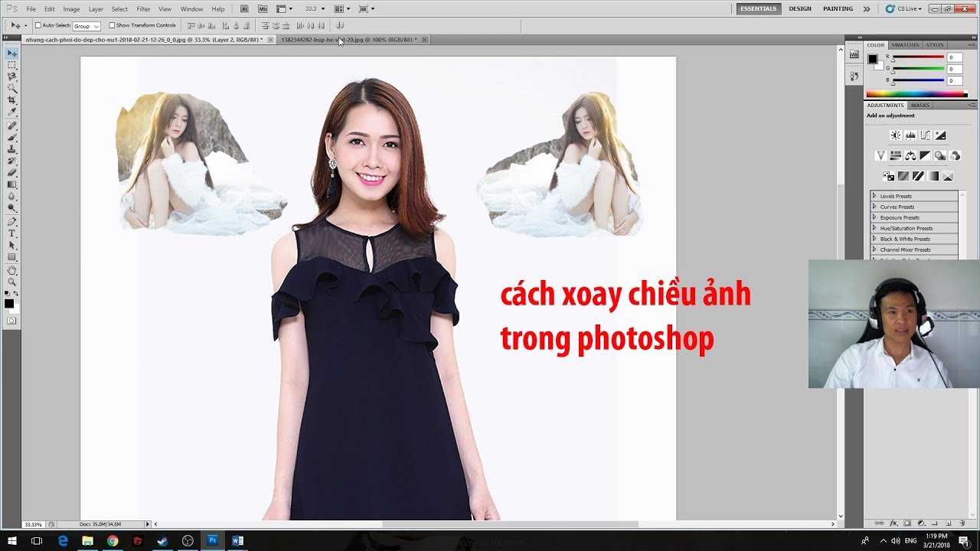This screenshot has width=980, height=551.
Task: Open the Layer menu
Action: point(96,9)
